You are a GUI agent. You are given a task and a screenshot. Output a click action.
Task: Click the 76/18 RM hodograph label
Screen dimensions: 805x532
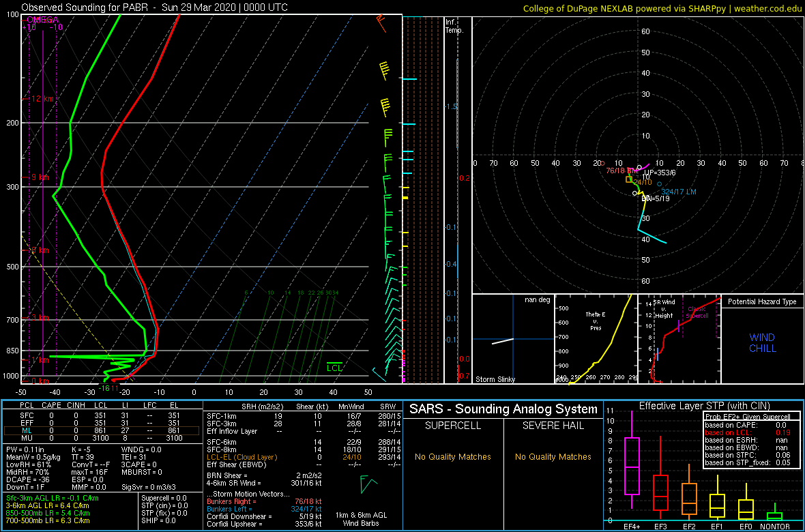click(622, 171)
